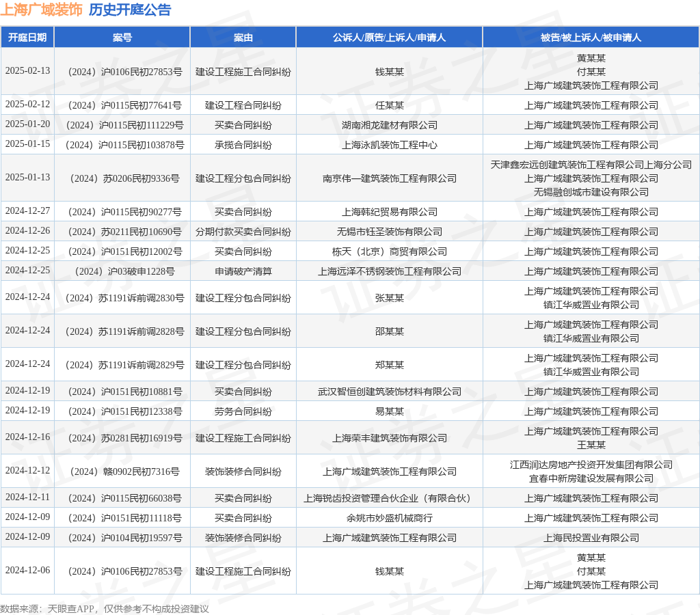Select case number 沪0151民初12338号
700x615 pixels.
[x=125, y=411]
